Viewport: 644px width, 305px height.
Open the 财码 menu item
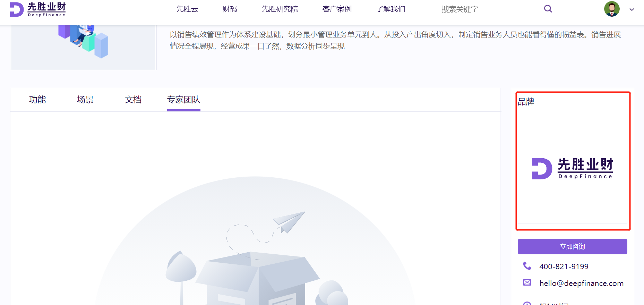[230, 9]
